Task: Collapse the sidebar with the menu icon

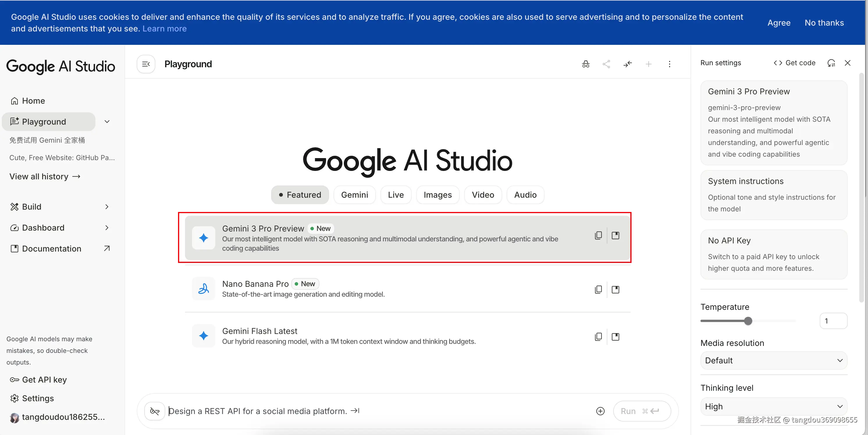Action: 146,64
